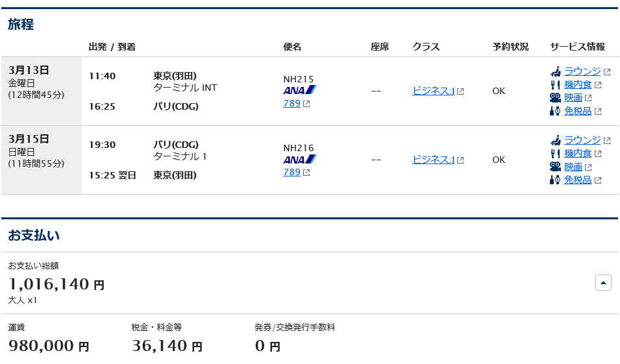Click the lounge seat icon for NH216

556,140
